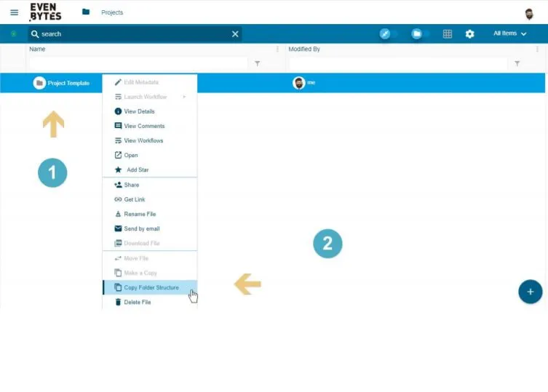Choose Copy Folder Structure in context menu
The height and width of the screenshot is (392, 548).
point(150,287)
